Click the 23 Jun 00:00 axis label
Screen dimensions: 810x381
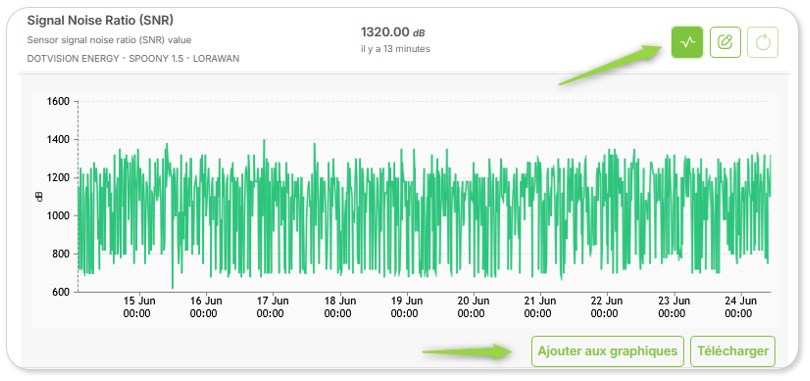coord(674,307)
